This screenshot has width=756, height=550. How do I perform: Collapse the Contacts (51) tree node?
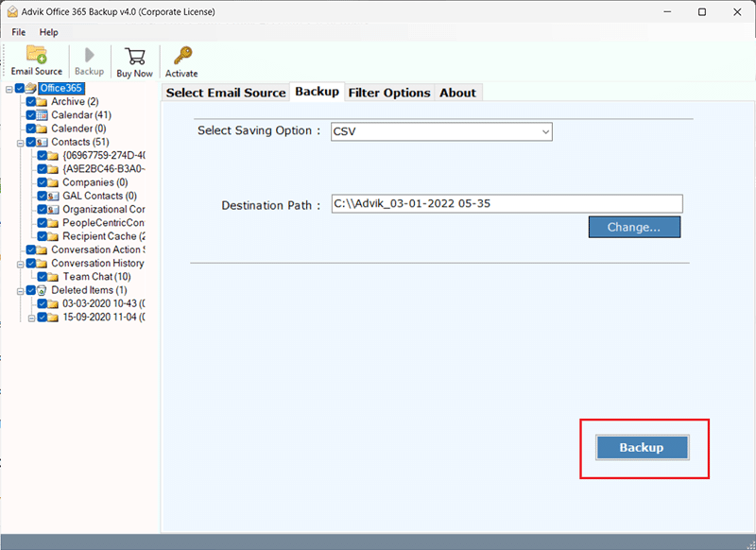tap(20, 143)
